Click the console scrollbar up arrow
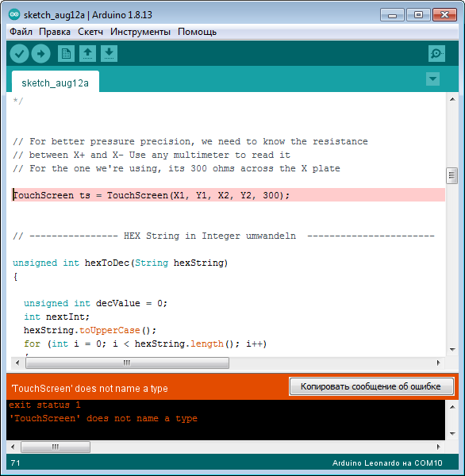 (452, 407)
